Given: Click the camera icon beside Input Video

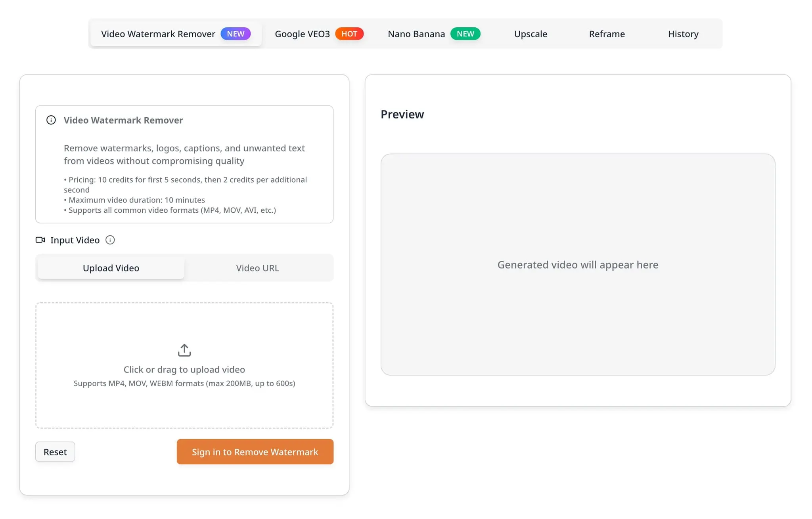Looking at the screenshot, I should tap(40, 240).
